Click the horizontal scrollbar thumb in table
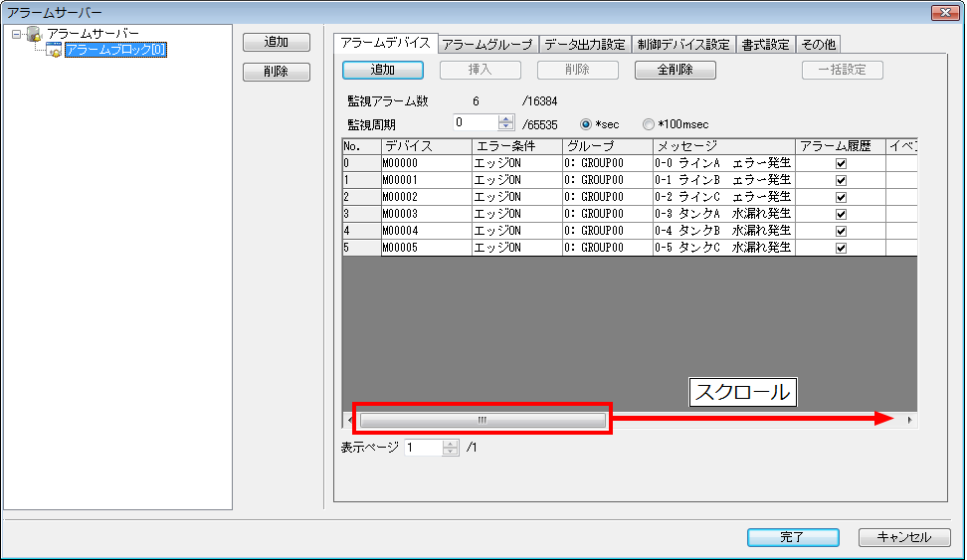 pos(482,420)
